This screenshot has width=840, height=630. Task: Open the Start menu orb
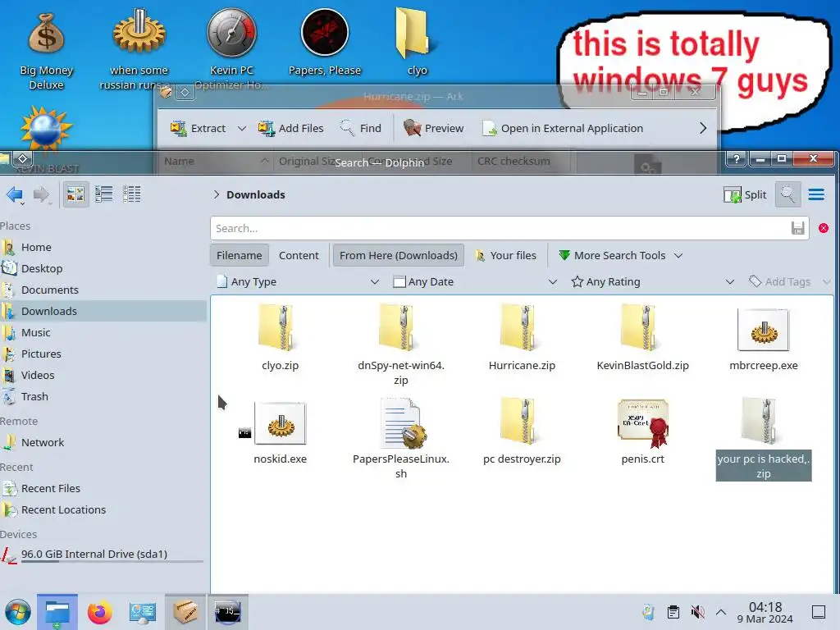pos(18,612)
